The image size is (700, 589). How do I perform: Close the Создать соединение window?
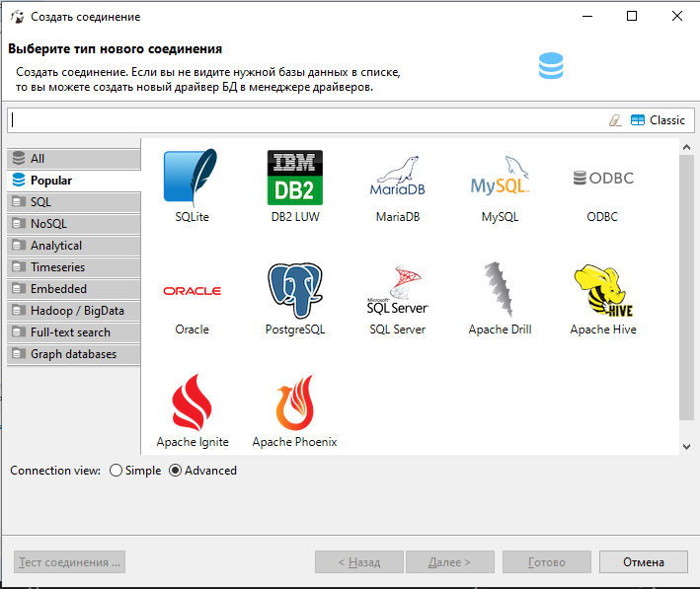[x=676, y=16]
